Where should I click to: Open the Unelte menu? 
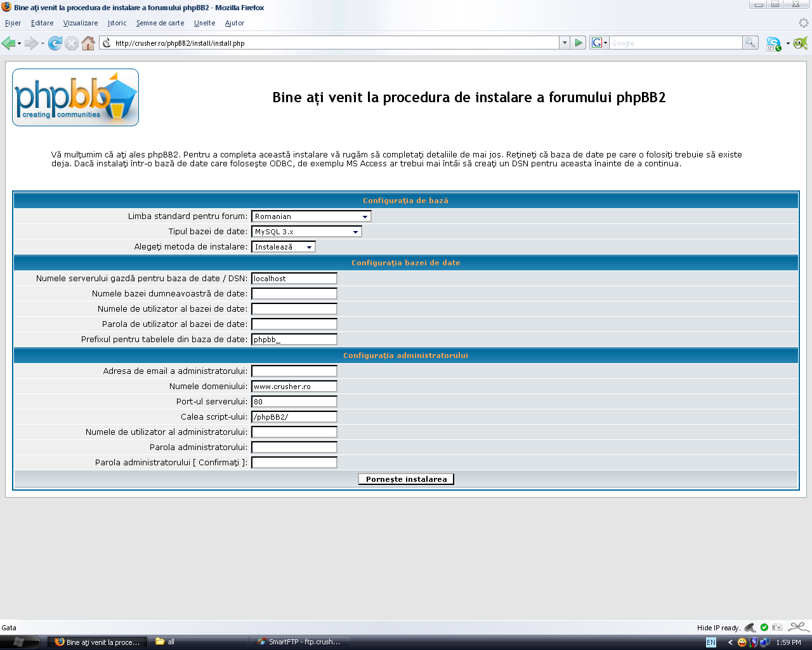point(204,23)
